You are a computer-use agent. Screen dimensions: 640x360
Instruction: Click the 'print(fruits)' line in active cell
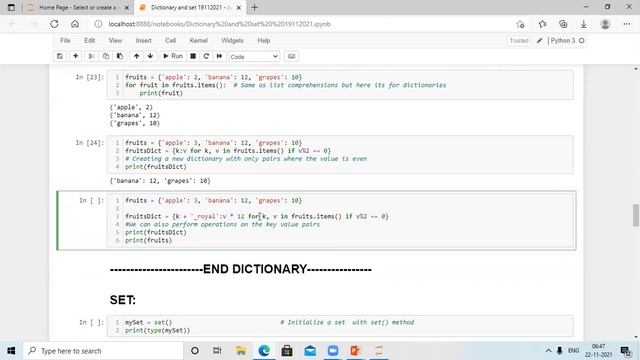tap(149, 240)
